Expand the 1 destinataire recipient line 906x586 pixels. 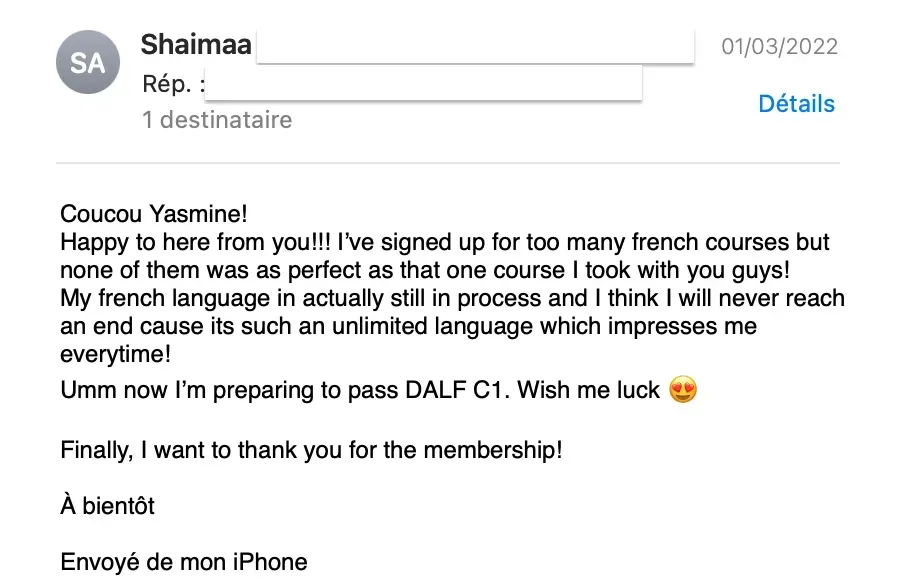point(217,120)
